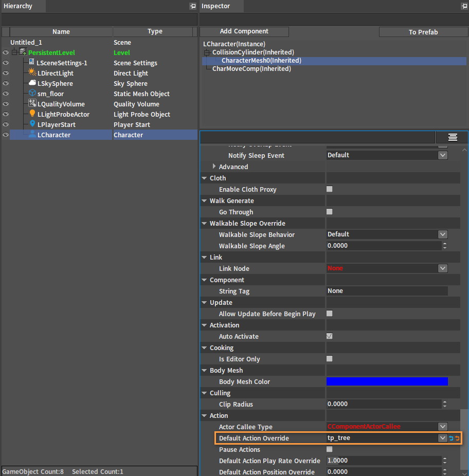Toggle visibility of LSceneSettings-1
This screenshot has height=476, width=469.
(6, 63)
